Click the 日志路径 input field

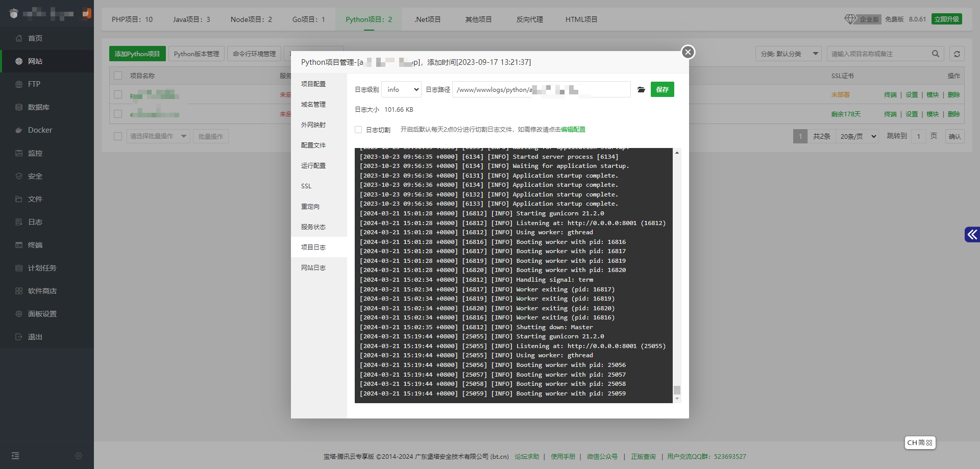tap(542, 89)
